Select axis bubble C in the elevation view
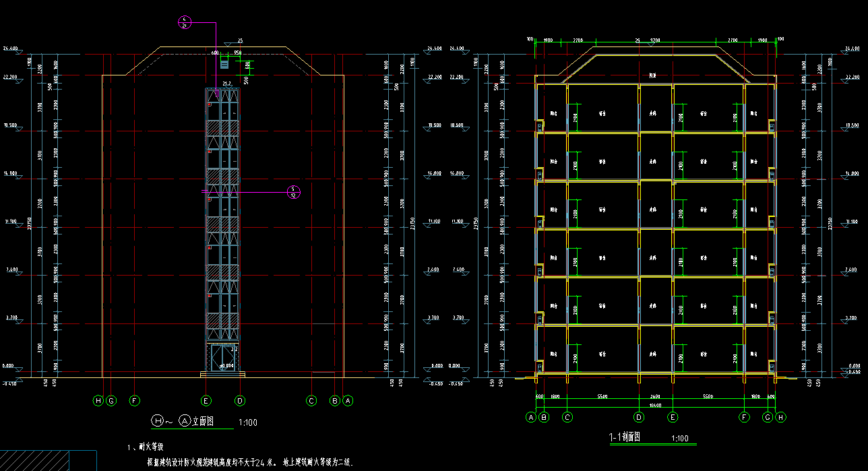 [311, 401]
